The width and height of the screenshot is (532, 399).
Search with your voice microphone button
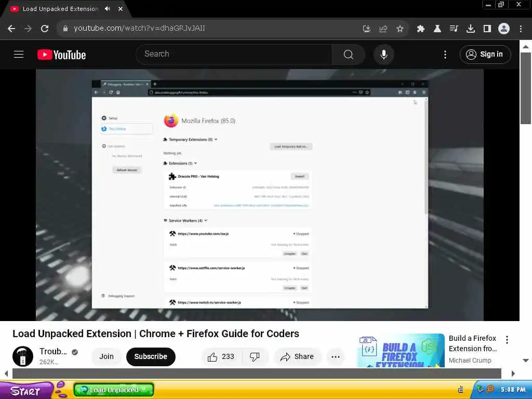[x=384, y=54]
